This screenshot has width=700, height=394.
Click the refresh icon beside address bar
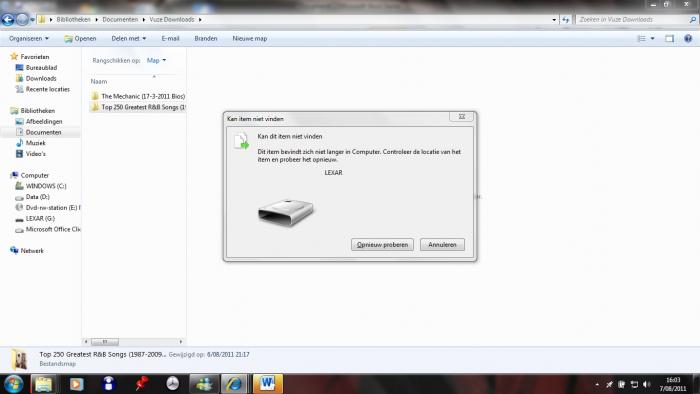click(x=566, y=20)
